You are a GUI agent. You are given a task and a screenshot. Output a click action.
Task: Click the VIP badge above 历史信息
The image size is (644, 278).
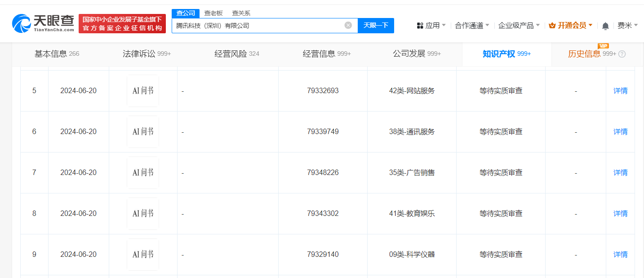point(603,46)
